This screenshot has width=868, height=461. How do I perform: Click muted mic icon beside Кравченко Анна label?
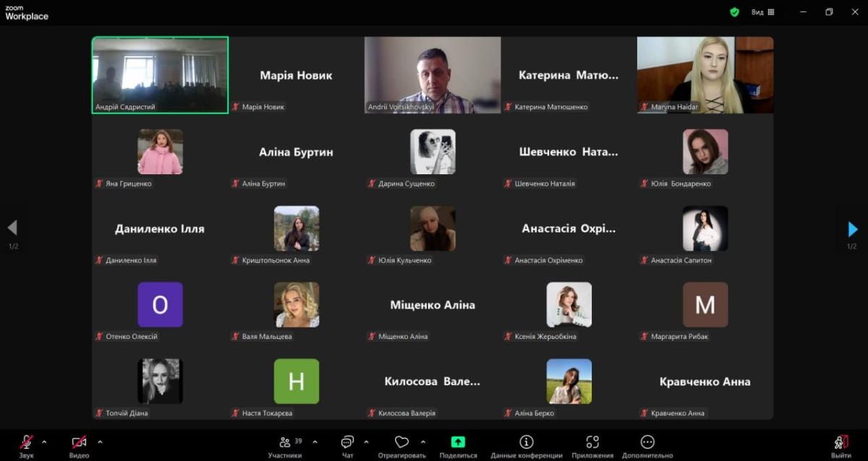coord(644,413)
